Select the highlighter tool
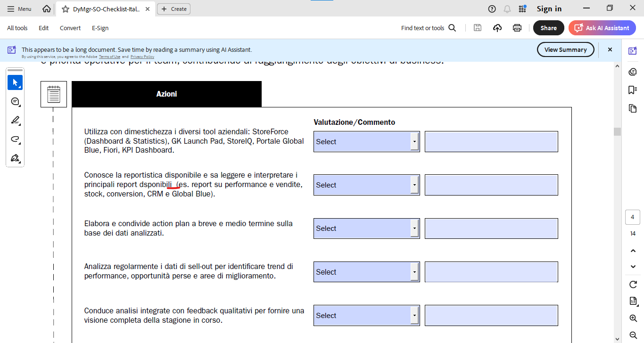 15,120
